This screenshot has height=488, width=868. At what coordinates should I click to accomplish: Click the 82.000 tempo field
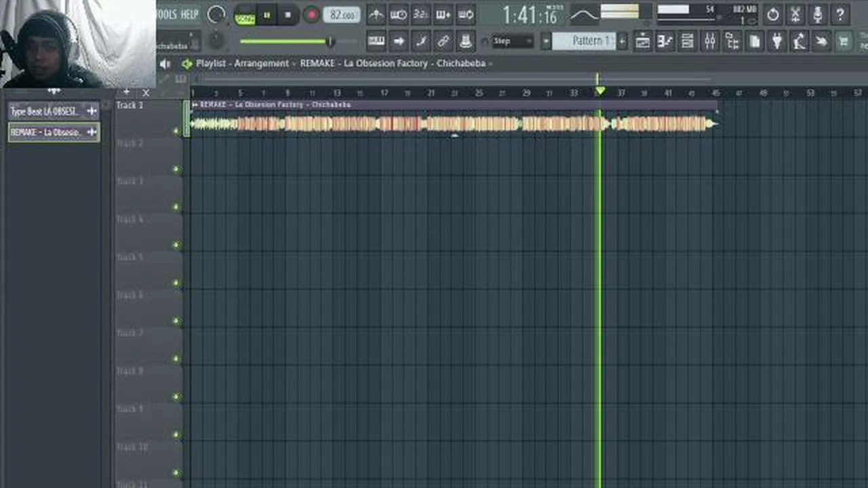coord(341,15)
